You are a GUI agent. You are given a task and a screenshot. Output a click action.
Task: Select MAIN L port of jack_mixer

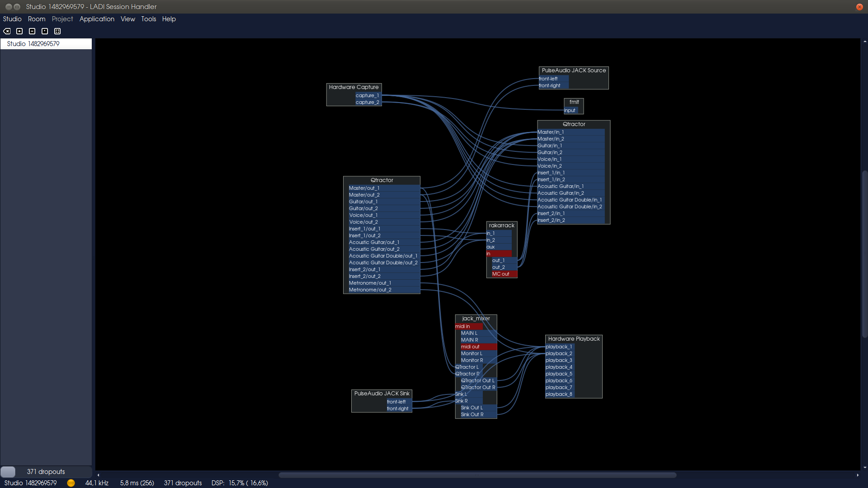pos(478,333)
